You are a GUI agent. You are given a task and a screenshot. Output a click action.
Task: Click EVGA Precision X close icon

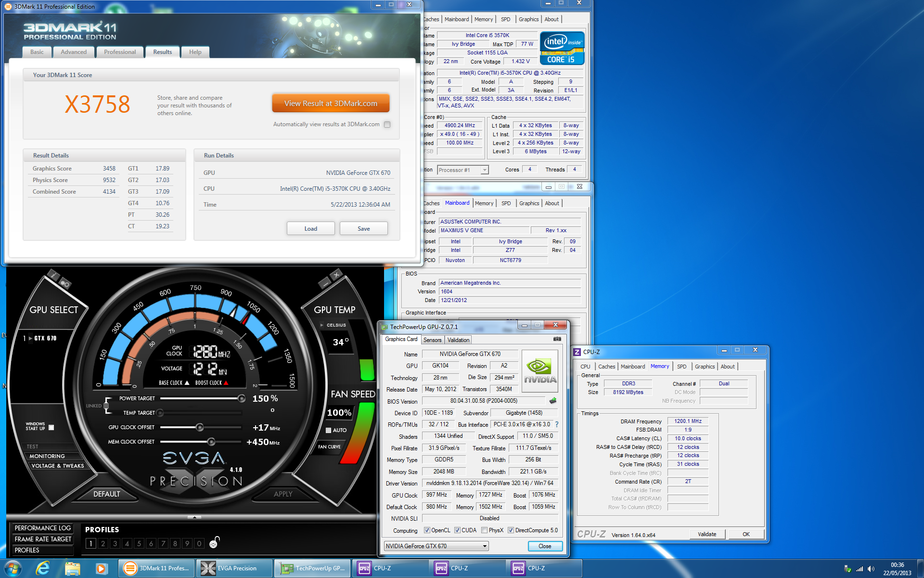pyautogui.click(x=336, y=275)
